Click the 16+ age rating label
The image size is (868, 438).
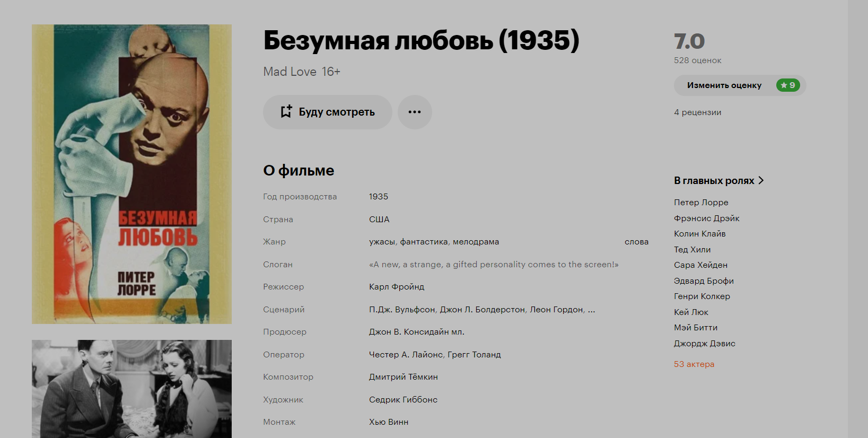[331, 72]
